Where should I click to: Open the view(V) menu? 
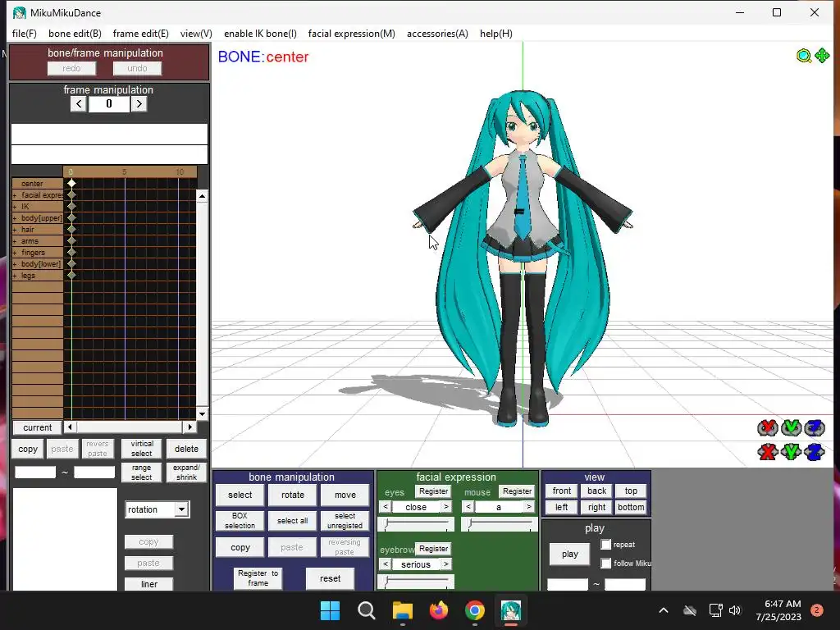click(x=196, y=34)
